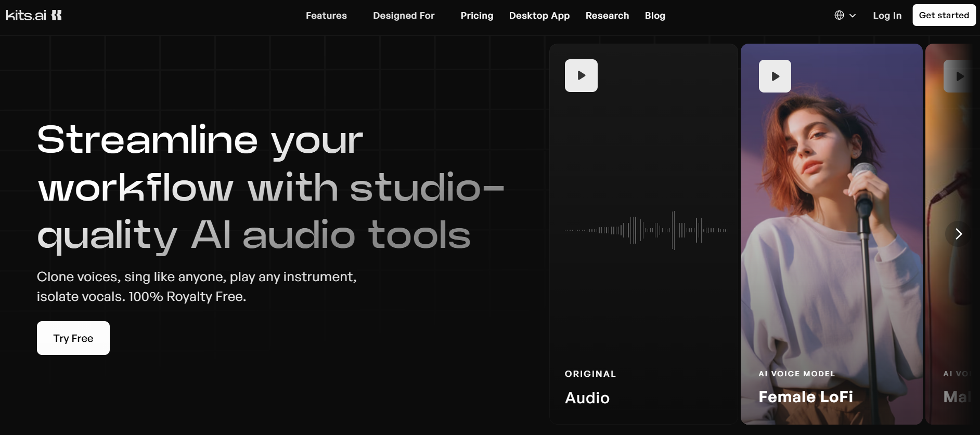This screenshot has width=980, height=435.
Task: Click the 'Audio' card title
Action: tap(587, 398)
